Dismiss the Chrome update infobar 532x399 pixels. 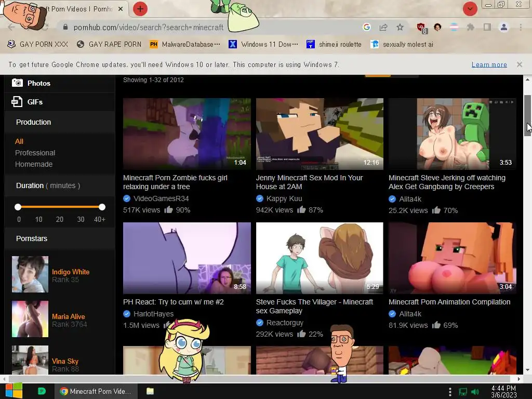(x=519, y=64)
